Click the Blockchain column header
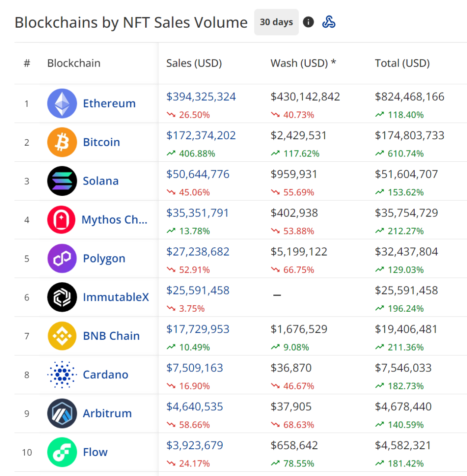Viewport: 467px width, 476px height. click(x=74, y=63)
